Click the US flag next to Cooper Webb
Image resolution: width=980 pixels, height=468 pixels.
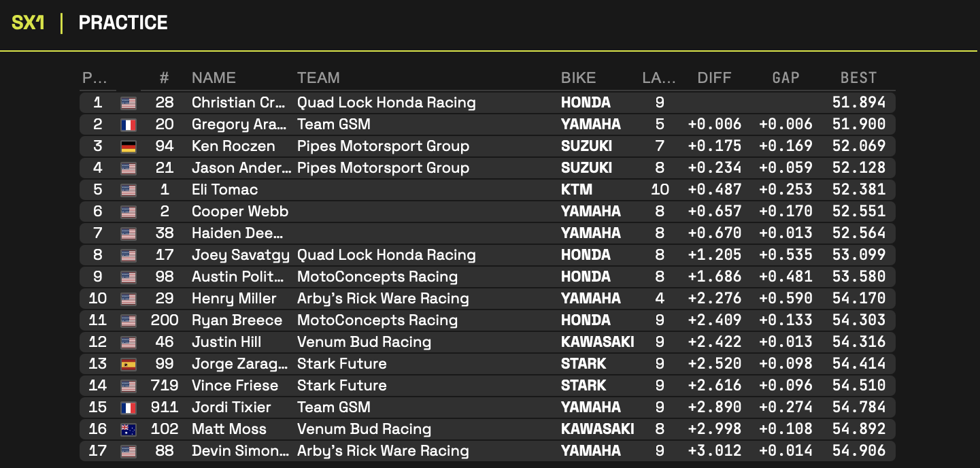click(x=129, y=212)
